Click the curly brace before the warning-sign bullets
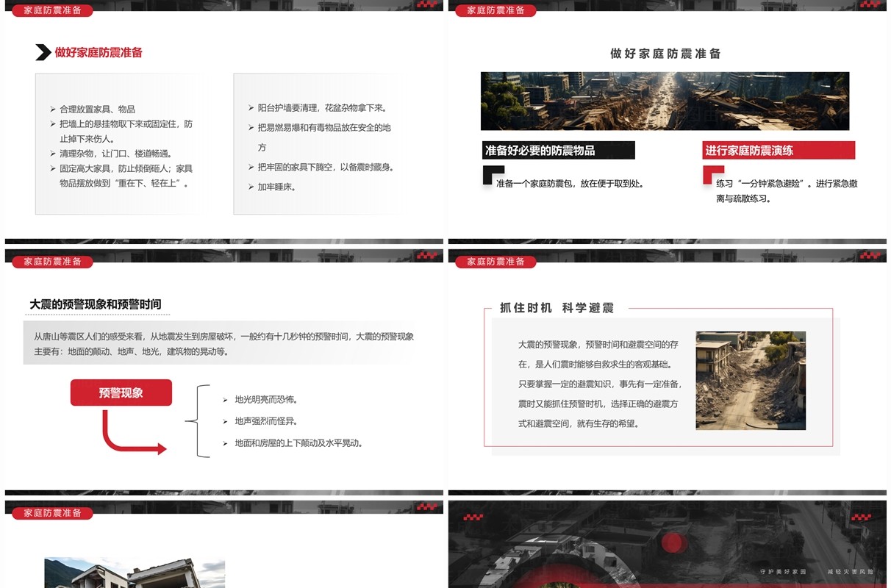891x588 pixels. (x=197, y=421)
